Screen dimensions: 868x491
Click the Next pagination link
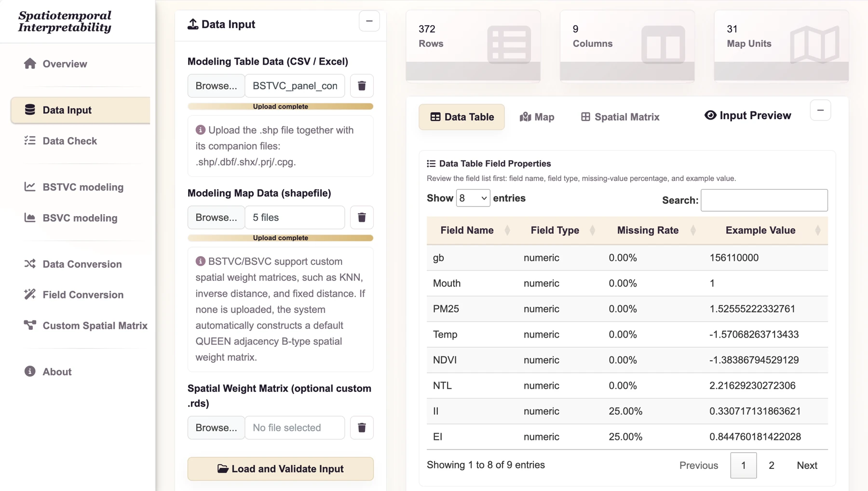click(x=807, y=465)
